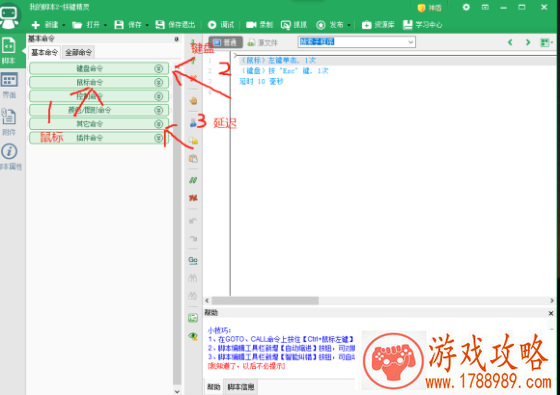This screenshot has width=560, height=395.
Task: Start 调试 (Debug) with play icon
Action: (x=221, y=25)
